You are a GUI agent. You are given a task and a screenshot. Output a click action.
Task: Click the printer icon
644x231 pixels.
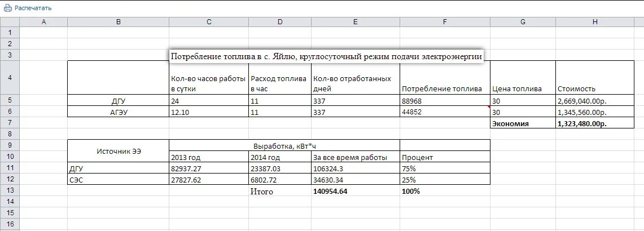(8, 8)
